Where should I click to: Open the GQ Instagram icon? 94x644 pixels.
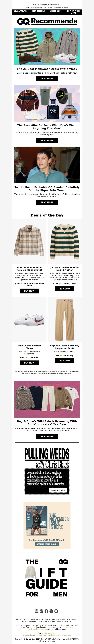36,611
